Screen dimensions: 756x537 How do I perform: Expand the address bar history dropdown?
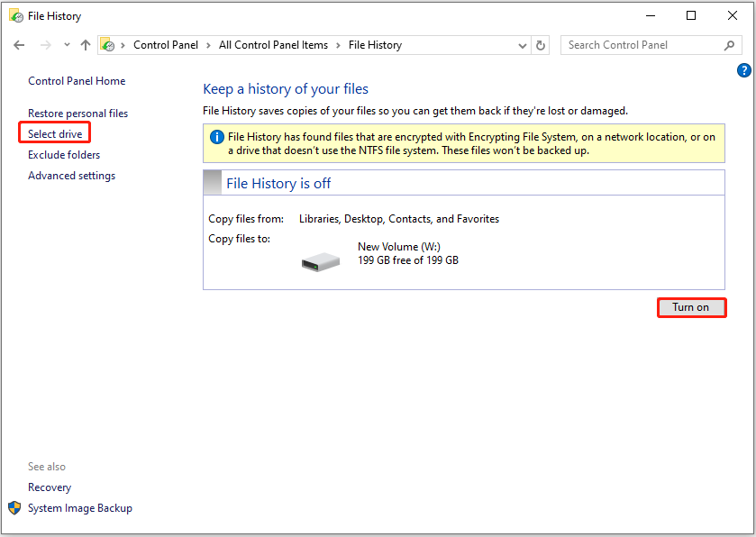tap(523, 44)
